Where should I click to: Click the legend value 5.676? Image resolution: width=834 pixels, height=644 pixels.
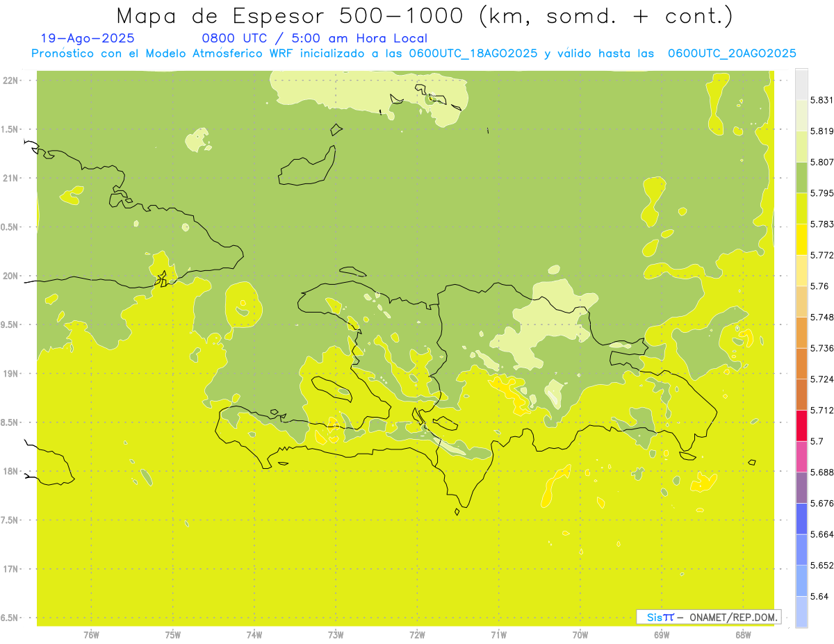coord(821,503)
